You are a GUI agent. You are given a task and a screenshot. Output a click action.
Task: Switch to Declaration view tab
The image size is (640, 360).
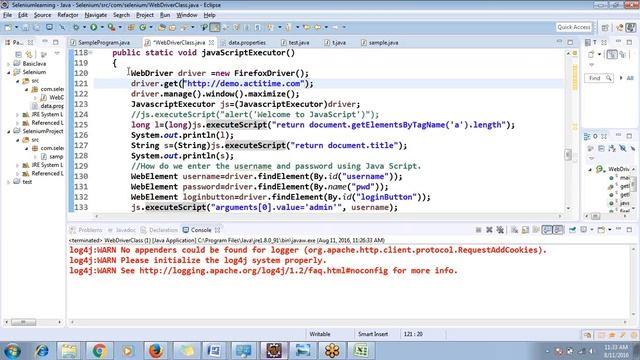tap(159, 230)
